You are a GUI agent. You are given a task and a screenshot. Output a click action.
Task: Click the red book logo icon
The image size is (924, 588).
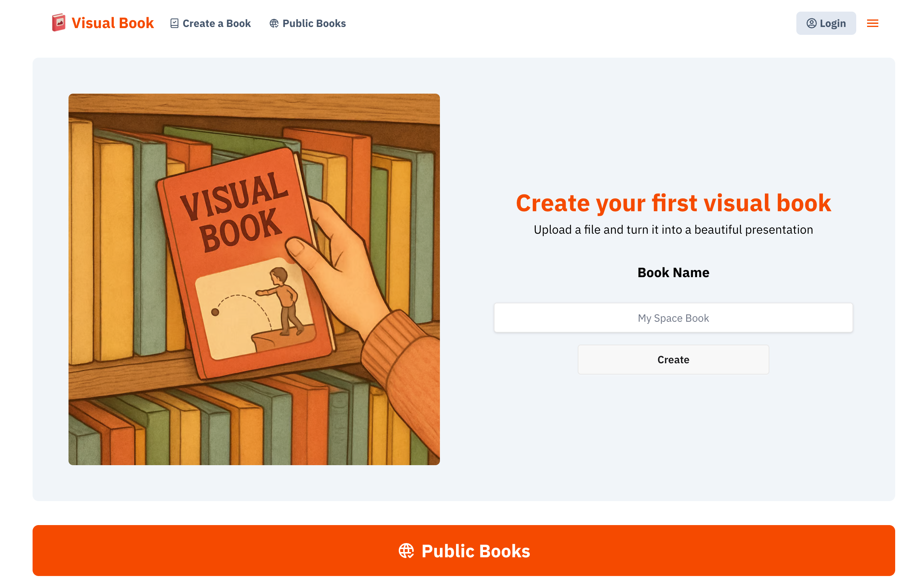(59, 22)
